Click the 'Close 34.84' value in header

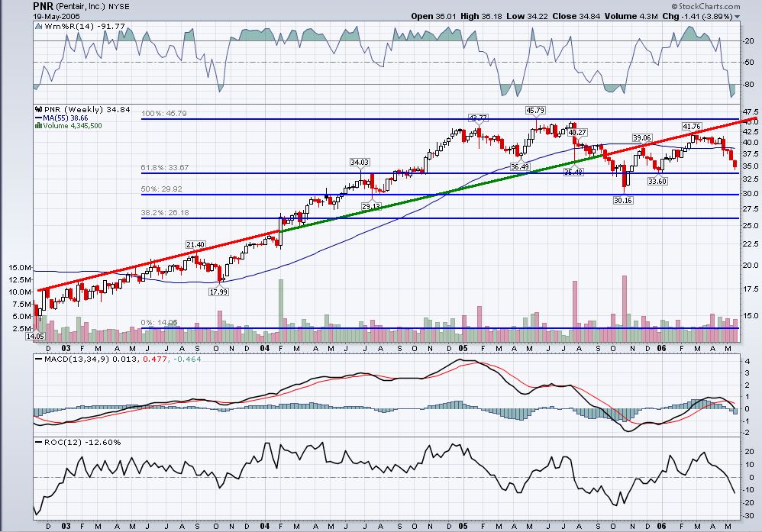[x=576, y=16]
